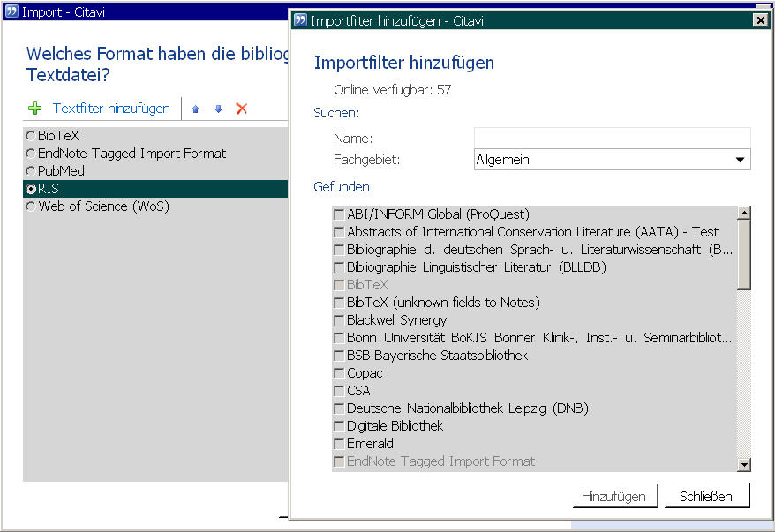Click the greyed-out BibTeX entry in Gefunden list

367,284
